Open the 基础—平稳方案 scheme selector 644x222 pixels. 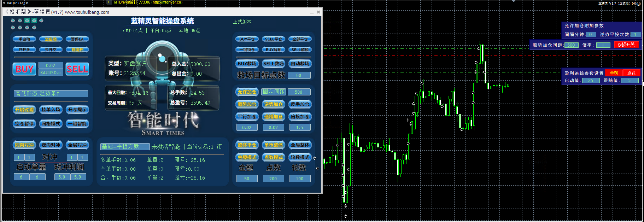pyautogui.click(x=125, y=146)
